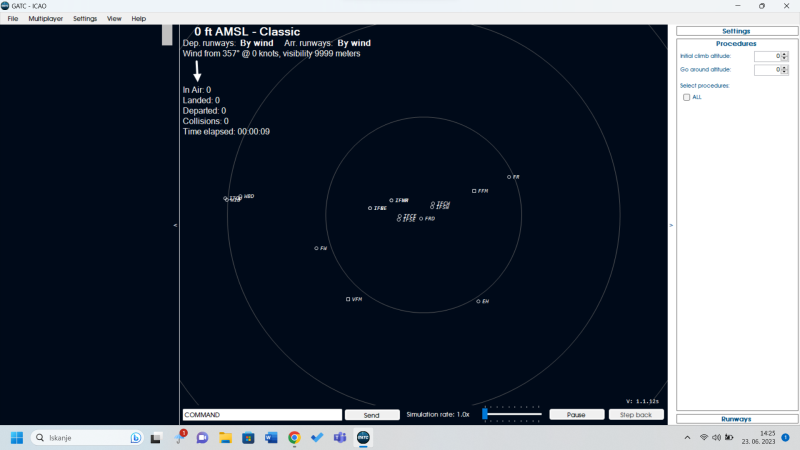The width and height of the screenshot is (800, 450).
Task: Launch Microsoft Store from the taskbar
Action: pos(248,438)
